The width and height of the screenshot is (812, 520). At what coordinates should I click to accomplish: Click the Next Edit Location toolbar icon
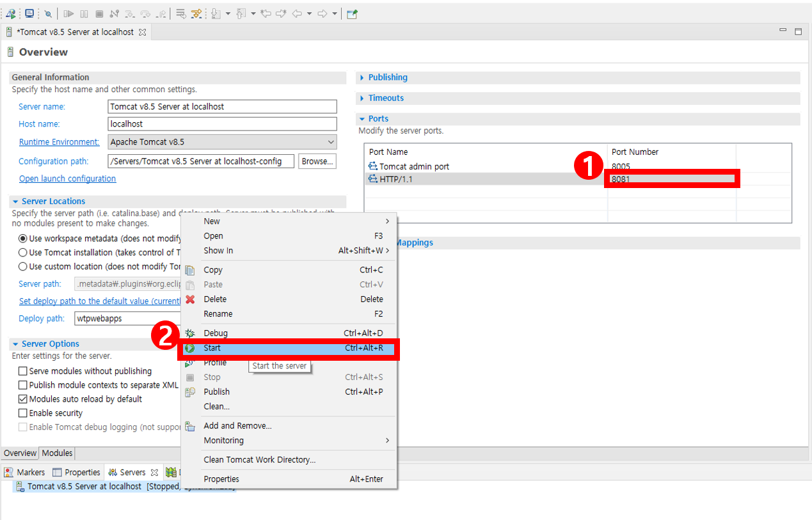click(281, 13)
